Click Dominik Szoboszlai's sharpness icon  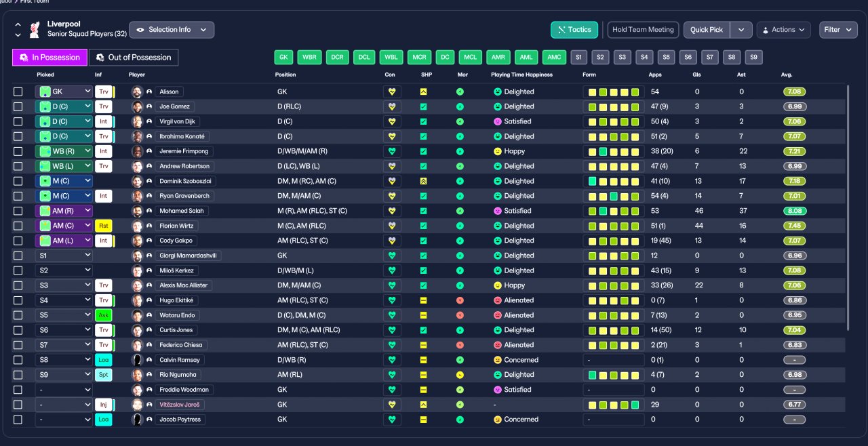(424, 181)
